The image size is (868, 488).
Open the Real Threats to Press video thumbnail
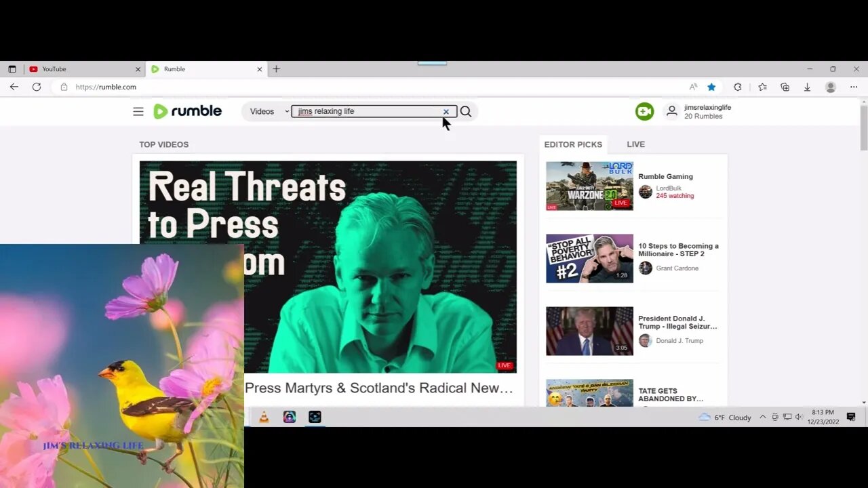pyautogui.click(x=328, y=266)
